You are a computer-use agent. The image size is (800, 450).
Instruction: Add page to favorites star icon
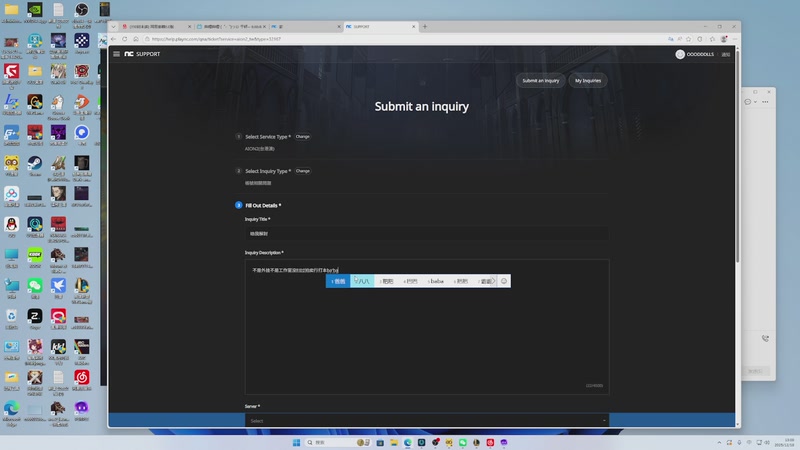[x=689, y=39]
